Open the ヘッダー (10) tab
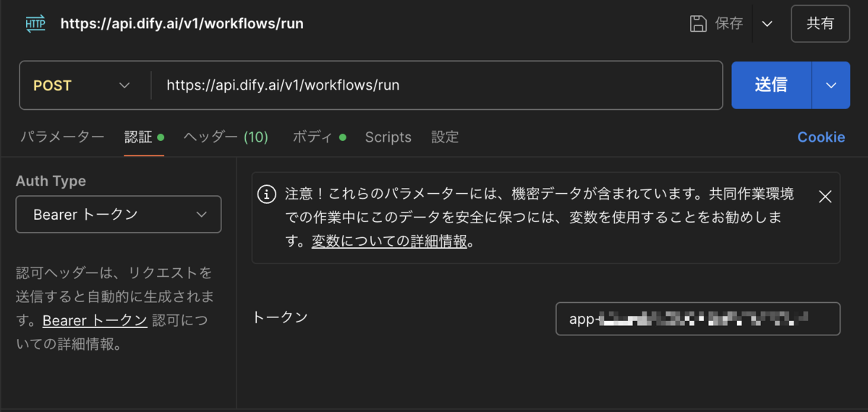The image size is (868, 412). pos(226,137)
